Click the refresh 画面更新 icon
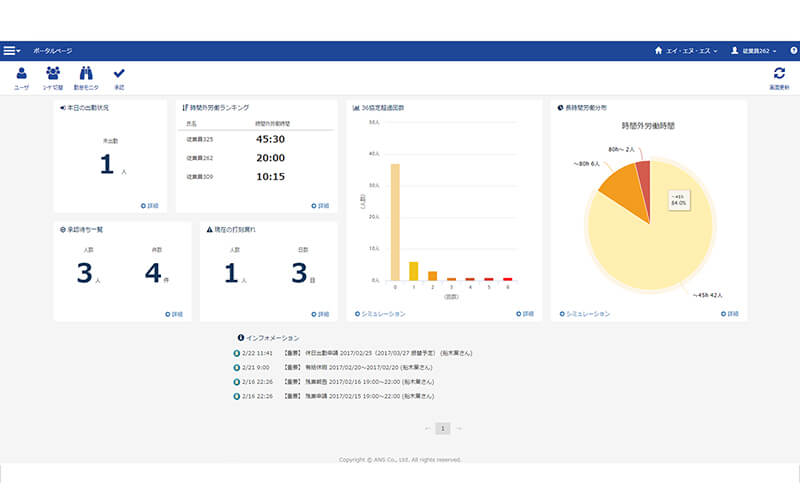The image size is (800, 500). (779, 73)
